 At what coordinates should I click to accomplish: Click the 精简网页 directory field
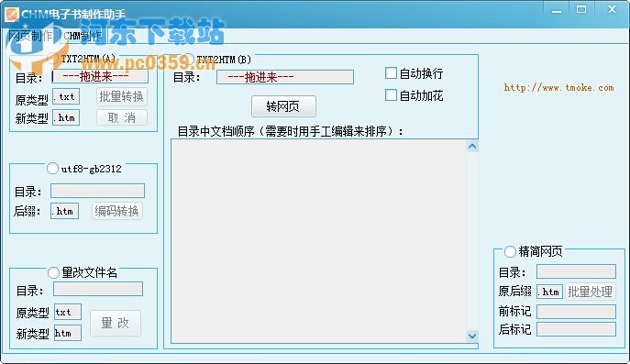click(x=576, y=271)
